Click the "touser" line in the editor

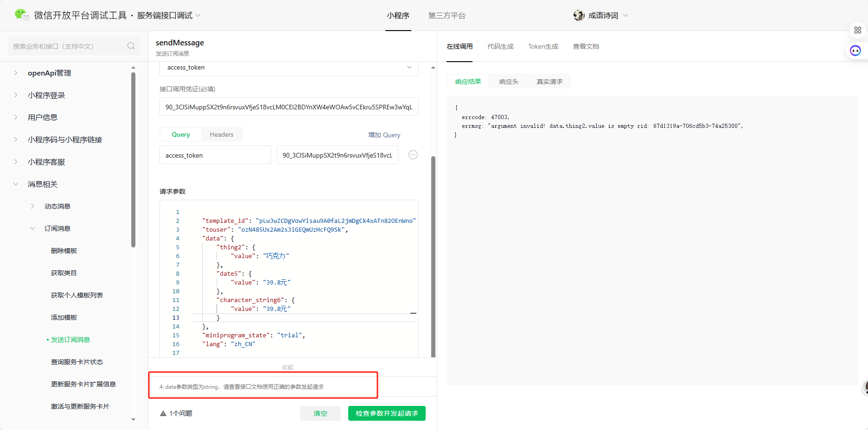[x=275, y=229]
